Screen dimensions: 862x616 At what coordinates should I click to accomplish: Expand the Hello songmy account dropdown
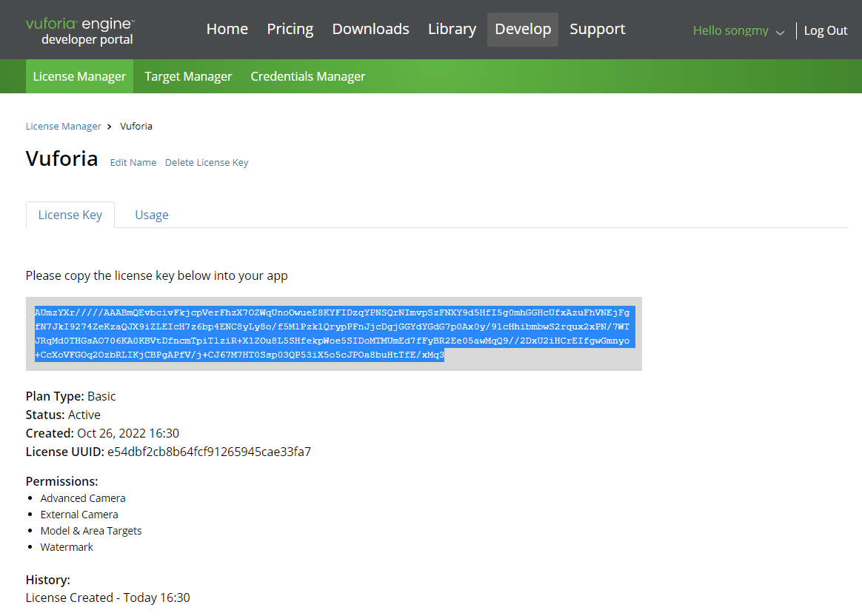pyautogui.click(x=738, y=31)
